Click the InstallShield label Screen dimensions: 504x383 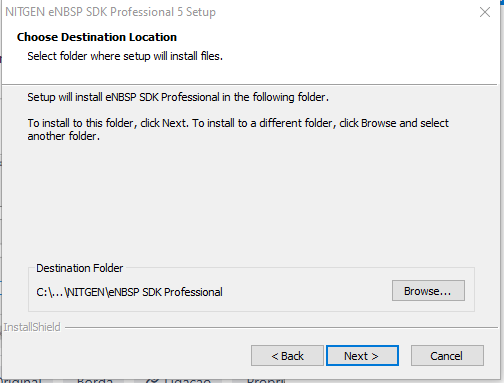click(x=32, y=327)
